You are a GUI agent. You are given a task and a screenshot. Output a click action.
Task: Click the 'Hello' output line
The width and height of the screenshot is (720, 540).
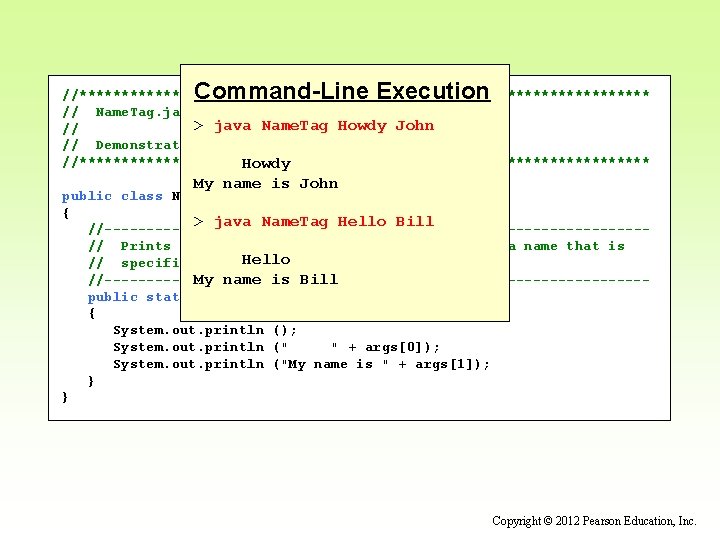(x=266, y=259)
